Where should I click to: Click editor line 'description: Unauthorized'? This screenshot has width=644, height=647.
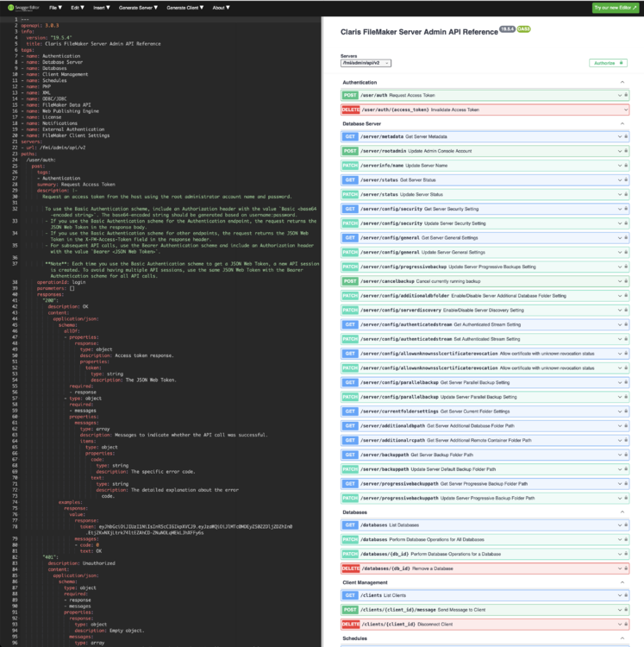click(x=81, y=563)
